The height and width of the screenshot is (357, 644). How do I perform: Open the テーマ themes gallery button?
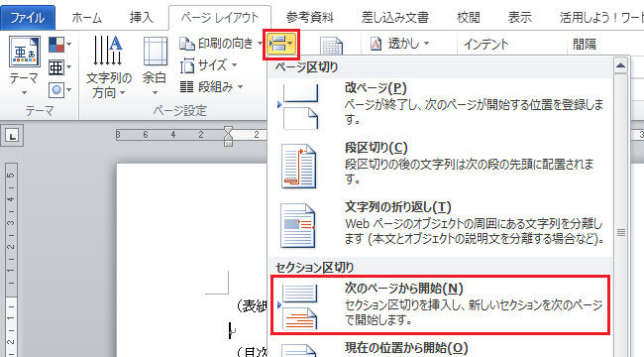24,65
